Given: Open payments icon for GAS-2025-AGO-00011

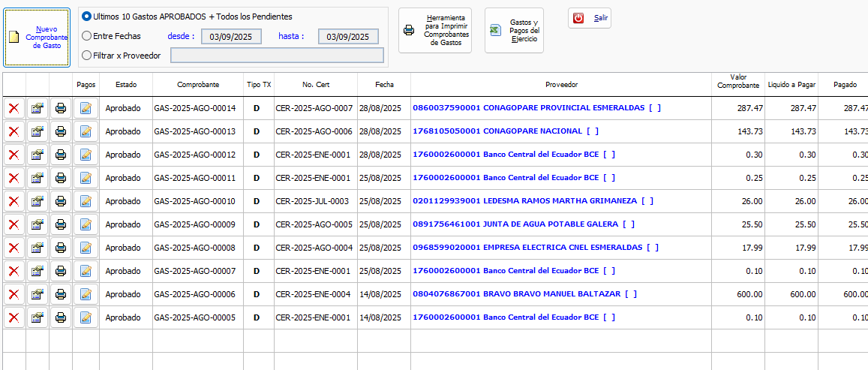Looking at the screenshot, I should [86, 178].
